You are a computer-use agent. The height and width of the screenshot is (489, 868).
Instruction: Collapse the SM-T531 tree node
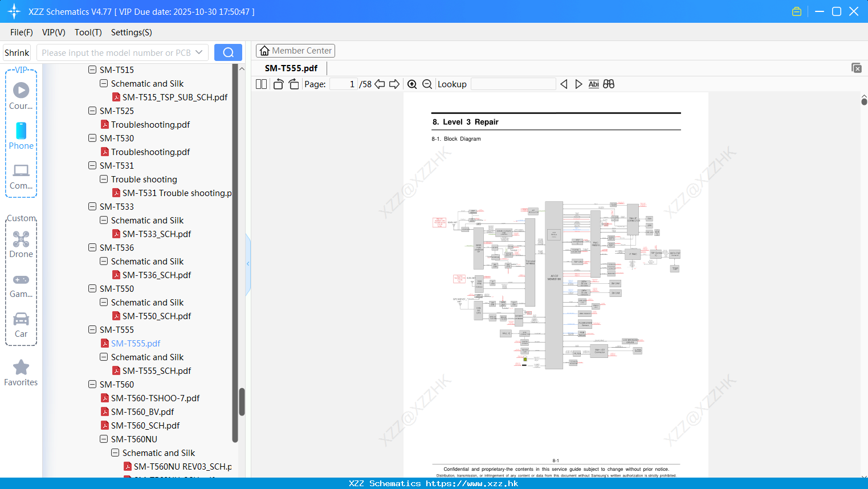click(x=92, y=165)
